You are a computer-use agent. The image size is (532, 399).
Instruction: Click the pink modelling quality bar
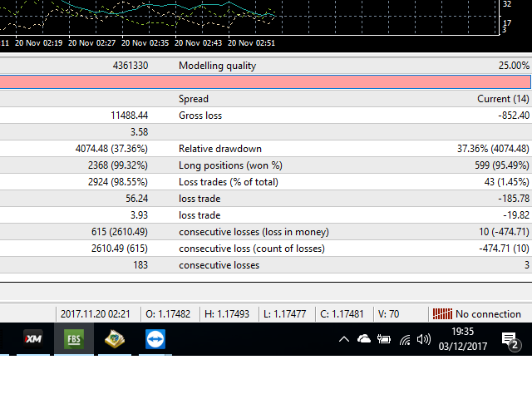(264, 82)
